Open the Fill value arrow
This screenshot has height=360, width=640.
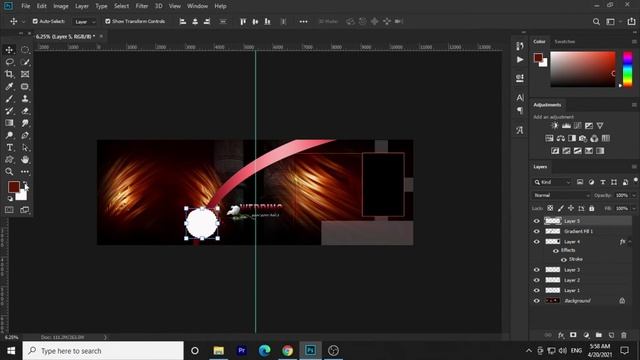(633, 209)
